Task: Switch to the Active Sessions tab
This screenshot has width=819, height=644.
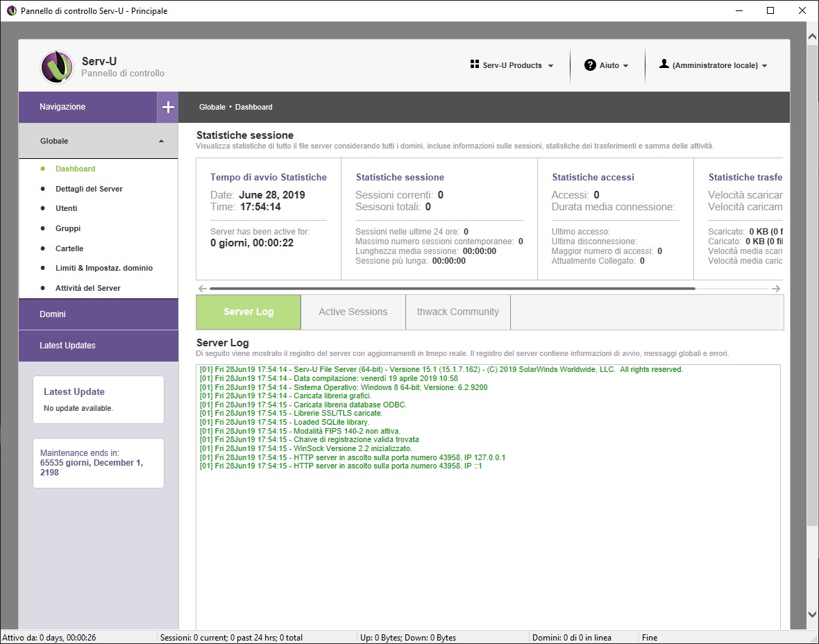Action: 353,312
